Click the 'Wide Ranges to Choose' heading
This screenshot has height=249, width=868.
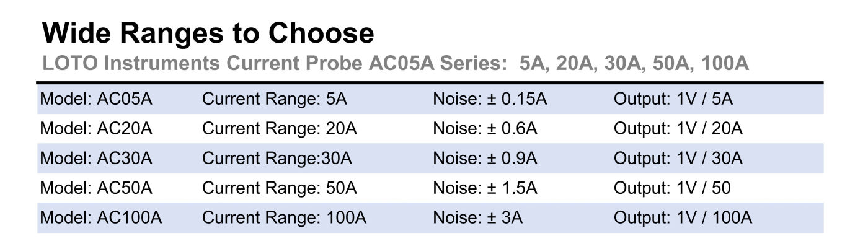pyautogui.click(x=208, y=33)
